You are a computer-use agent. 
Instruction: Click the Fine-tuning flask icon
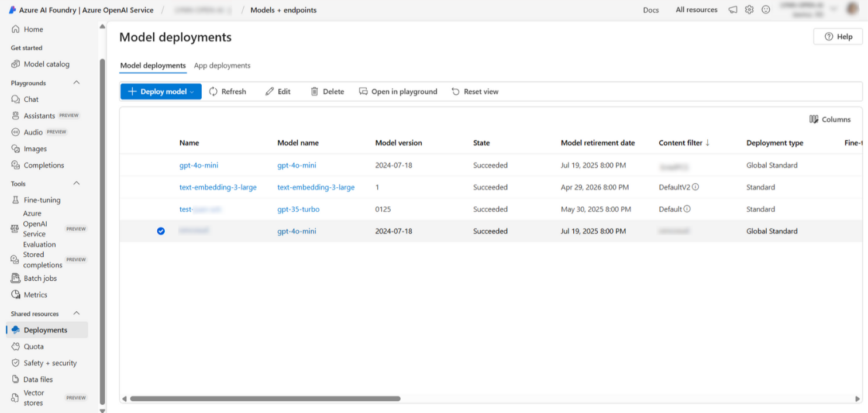[16, 200]
